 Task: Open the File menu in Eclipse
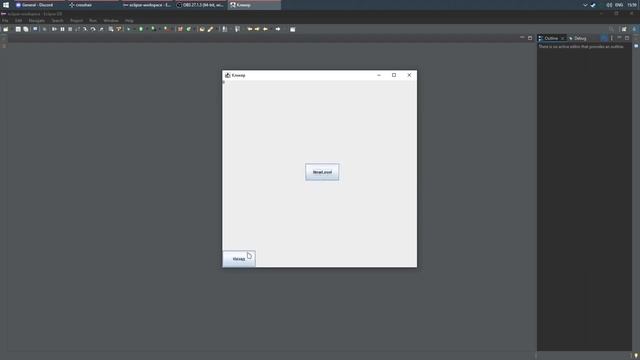pyautogui.click(x=5, y=20)
